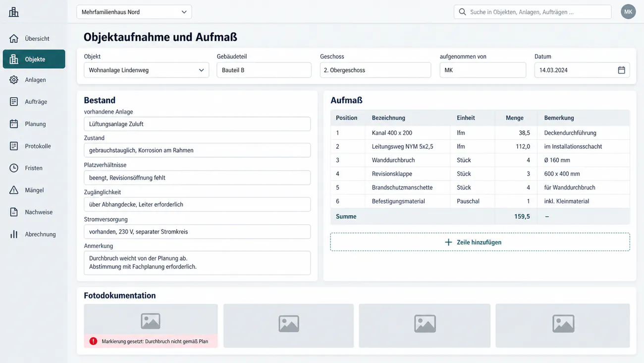Click the Protokolle document icon

14,146
